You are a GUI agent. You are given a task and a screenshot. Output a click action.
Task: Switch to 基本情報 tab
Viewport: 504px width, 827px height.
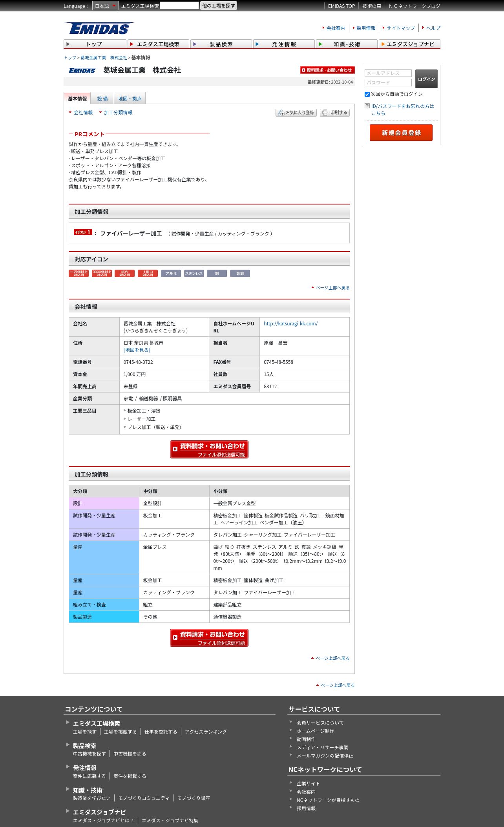tap(77, 99)
